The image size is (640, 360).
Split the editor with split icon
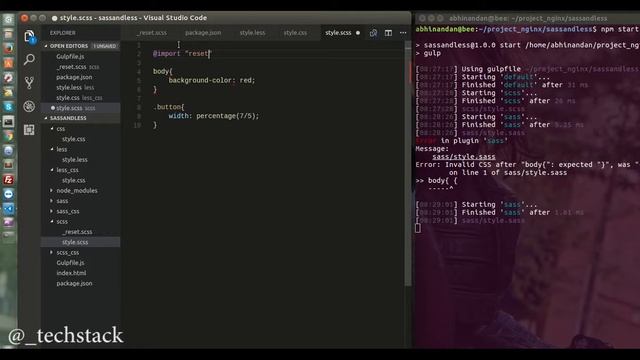point(388,33)
